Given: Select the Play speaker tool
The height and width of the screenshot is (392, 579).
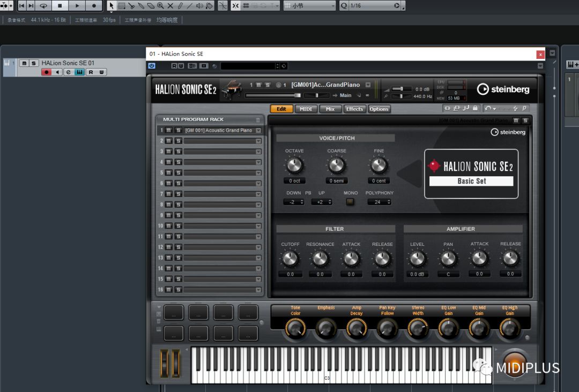Looking at the screenshot, I should [x=199, y=5].
